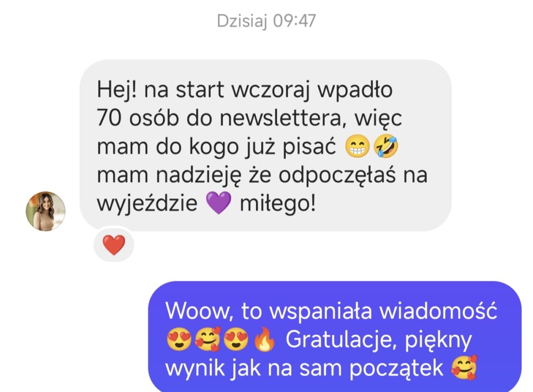Viewport: 533px width, 392px height.
Task: Click the "Dzisiaj 09:47" timestamp
Action: 266,21
